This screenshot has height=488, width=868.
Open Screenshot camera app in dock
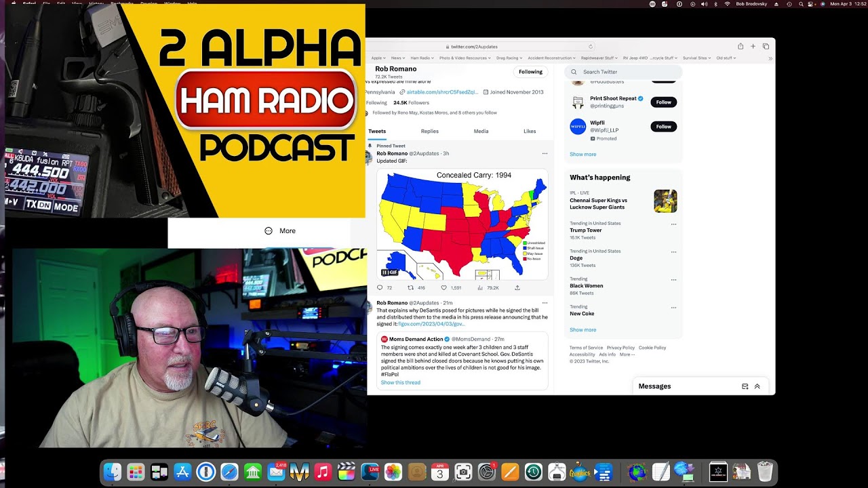464,472
